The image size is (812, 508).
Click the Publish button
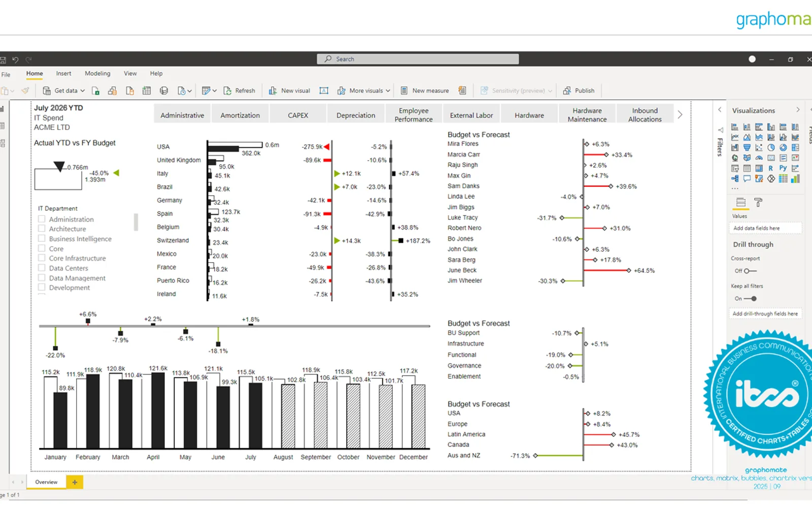pyautogui.click(x=579, y=91)
